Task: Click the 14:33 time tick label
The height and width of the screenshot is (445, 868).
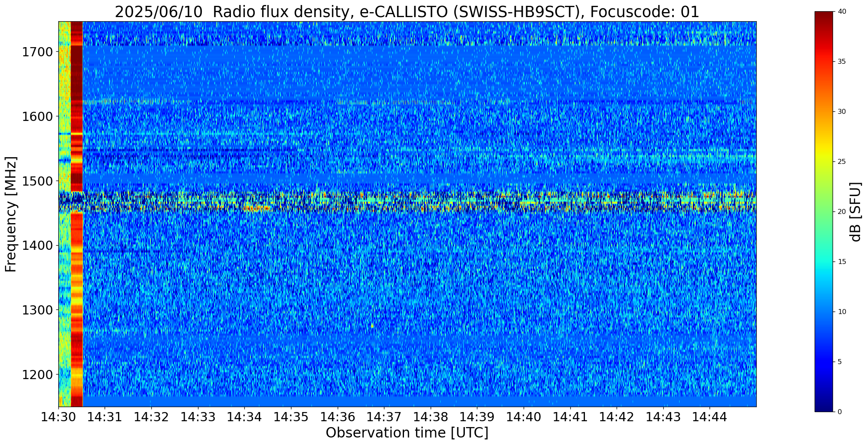Action: pyautogui.click(x=198, y=417)
